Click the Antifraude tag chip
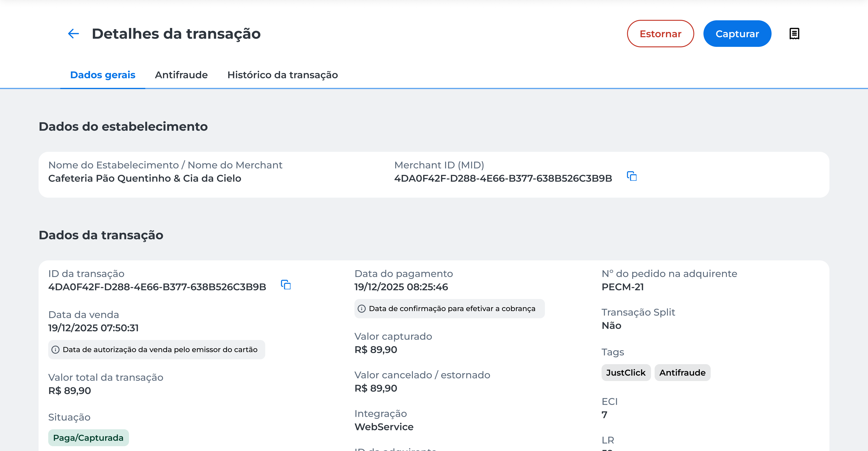This screenshot has width=868, height=451. click(x=682, y=373)
